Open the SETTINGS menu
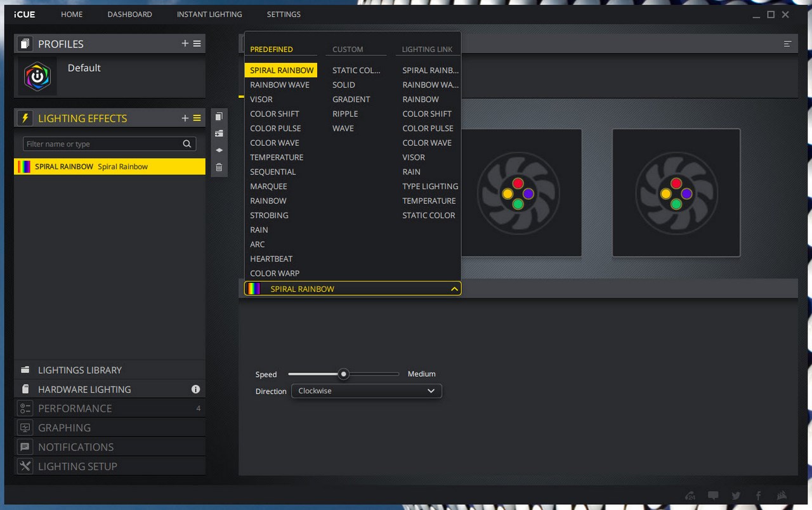 coord(284,15)
